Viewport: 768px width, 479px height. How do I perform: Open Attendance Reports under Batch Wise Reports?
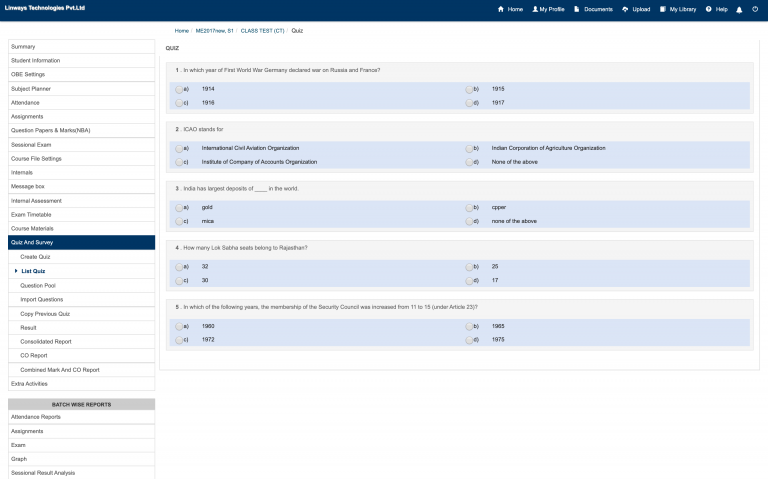pos(36,417)
